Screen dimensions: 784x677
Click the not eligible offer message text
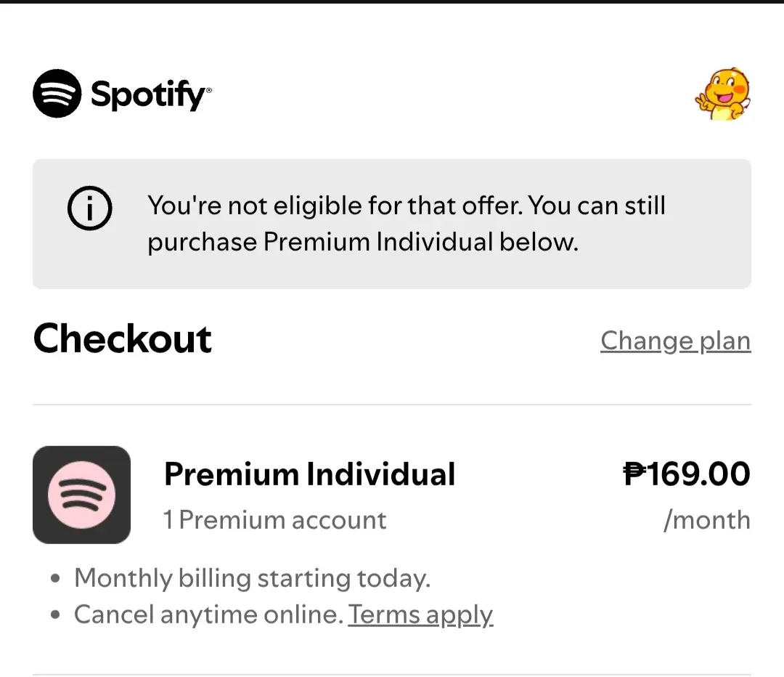(407, 224)
